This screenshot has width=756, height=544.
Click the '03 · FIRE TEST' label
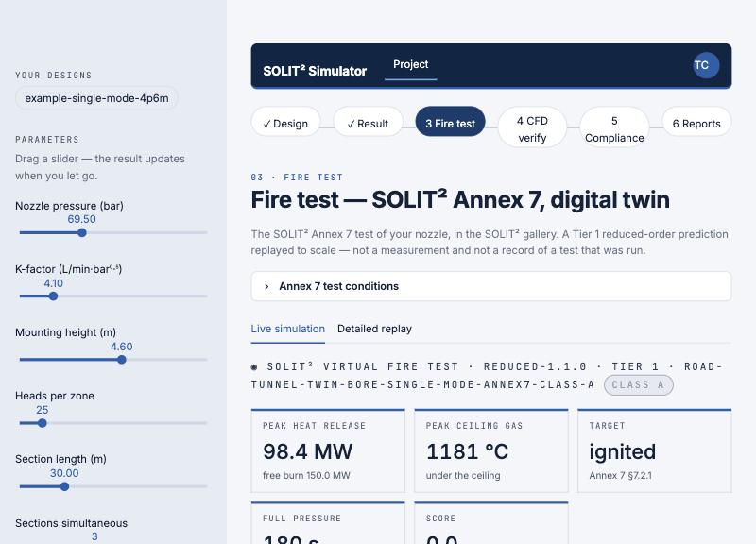[297, 178]
